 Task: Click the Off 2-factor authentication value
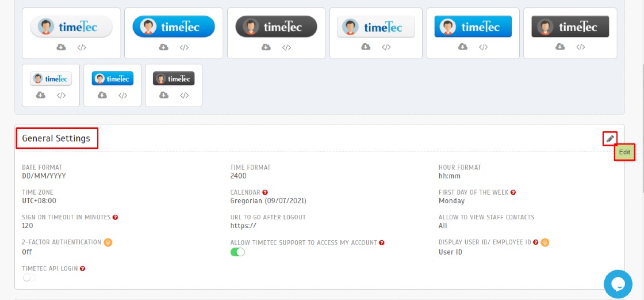[26, 252]
